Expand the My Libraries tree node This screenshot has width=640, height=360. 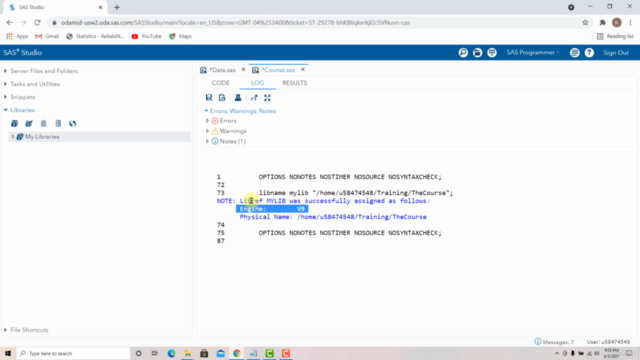click(13, 137)
